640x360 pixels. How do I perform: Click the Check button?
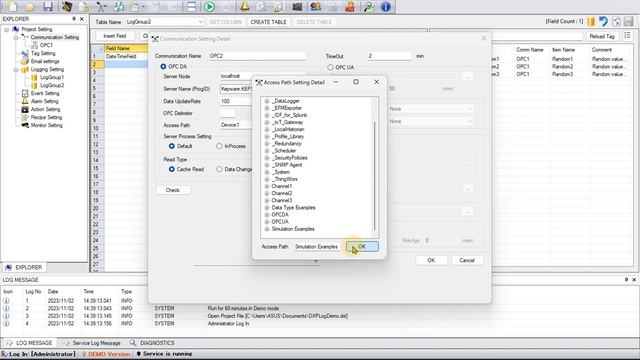(x=173, y=190)
